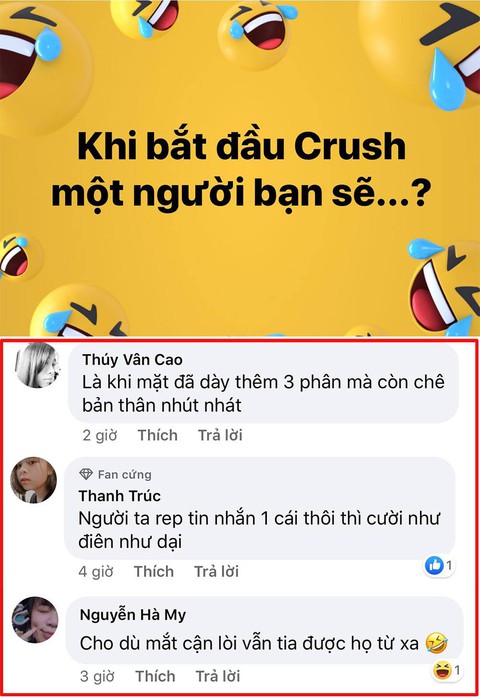Reply to Thanh Trúc via Trả lời
480x699 pixels.
point(217,572)
